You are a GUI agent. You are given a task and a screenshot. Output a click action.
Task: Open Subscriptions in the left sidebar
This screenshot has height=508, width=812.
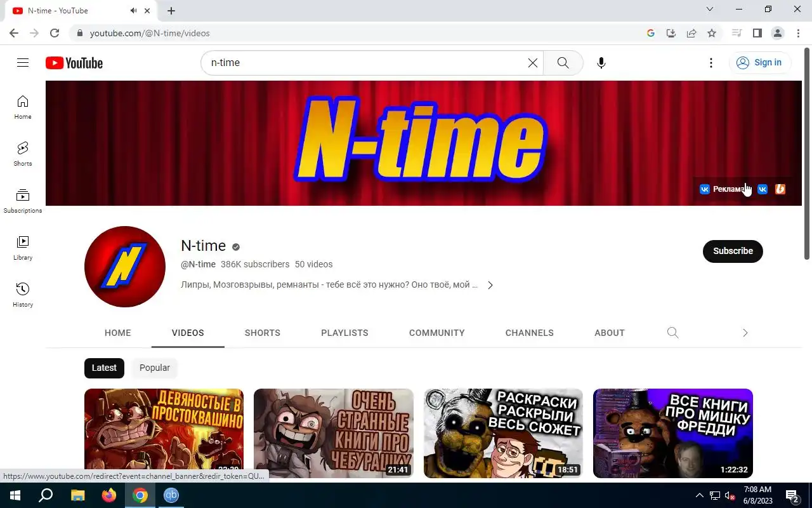click(23, 201)
